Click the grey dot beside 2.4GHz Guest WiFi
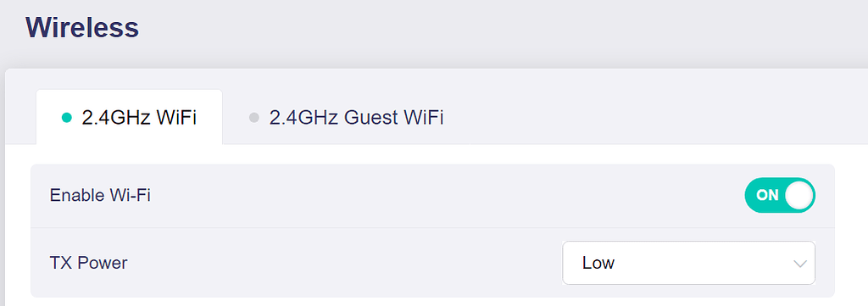 pyautogui.click(x=254, y=118)
